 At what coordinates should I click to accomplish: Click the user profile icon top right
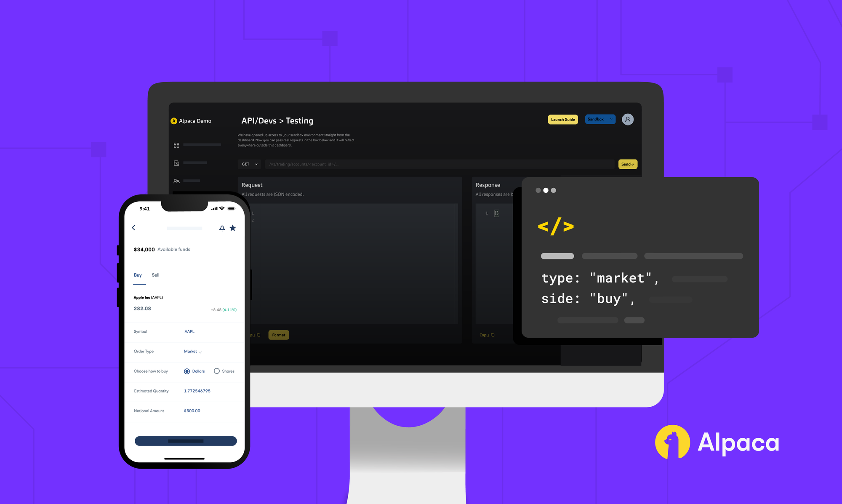pyautogui.click(x=627, y=120)
